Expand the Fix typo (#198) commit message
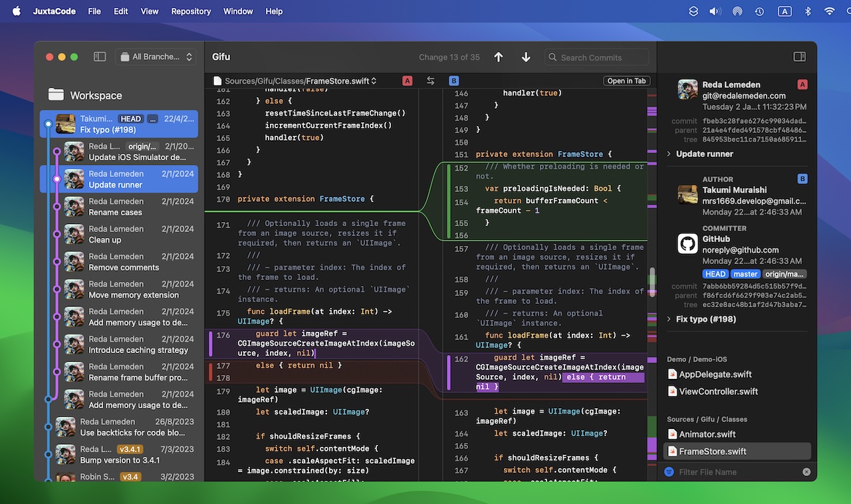Viewport: 851px width, 504px height. click(x=669, y=319)
